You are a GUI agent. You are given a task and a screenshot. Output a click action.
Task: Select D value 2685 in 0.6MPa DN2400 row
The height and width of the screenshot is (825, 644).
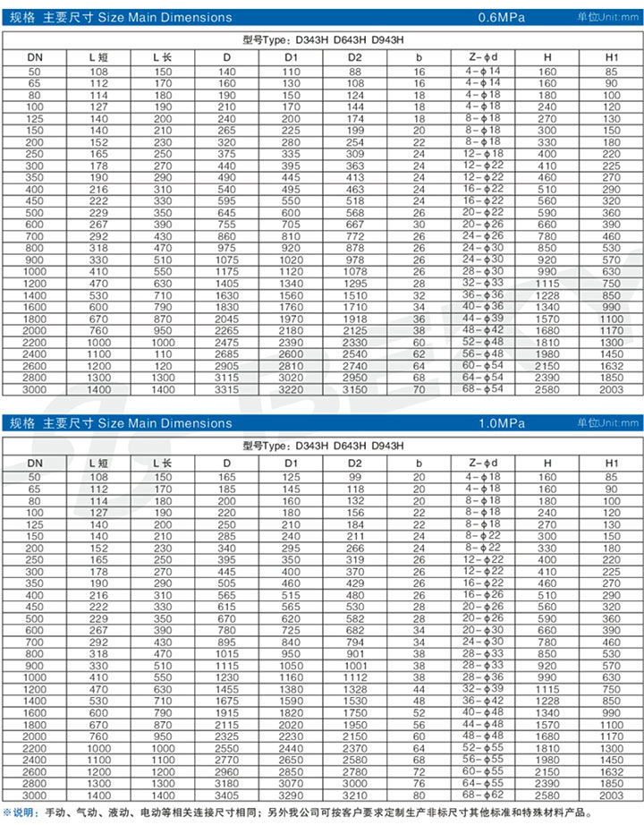tap(227, 354)
